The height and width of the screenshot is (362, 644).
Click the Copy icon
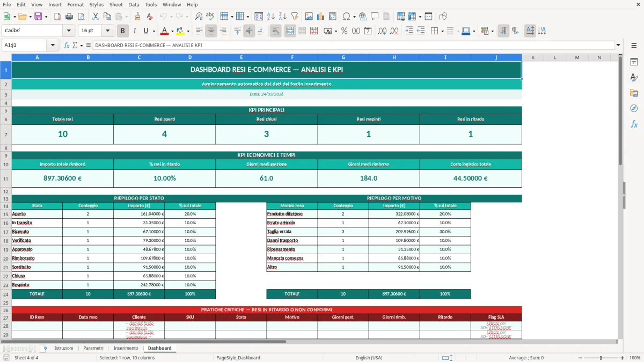[107, 17]
